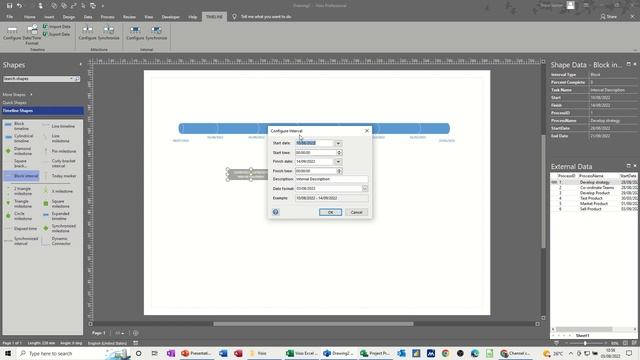Image resolution: width=640 pixels, height=360 pixels.
Task: Click the Configure timeline button in the Timeline group
Action: coord(12,33)
